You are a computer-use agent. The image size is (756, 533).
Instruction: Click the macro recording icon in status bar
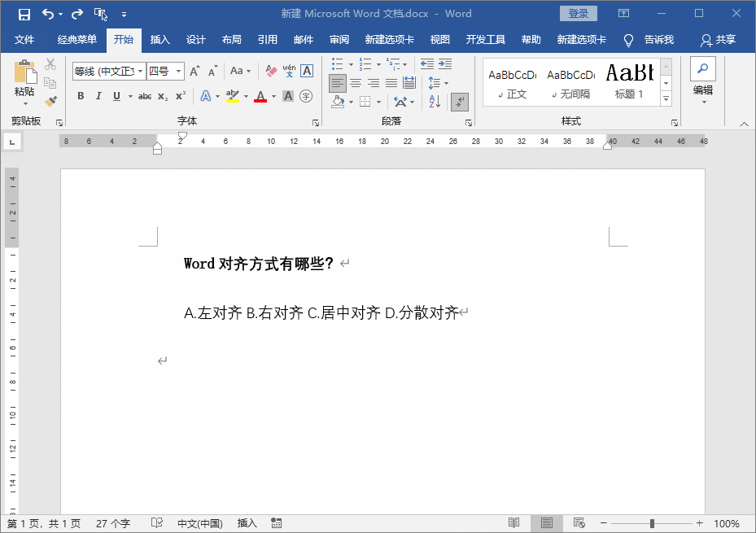click(x=276, y=523)
